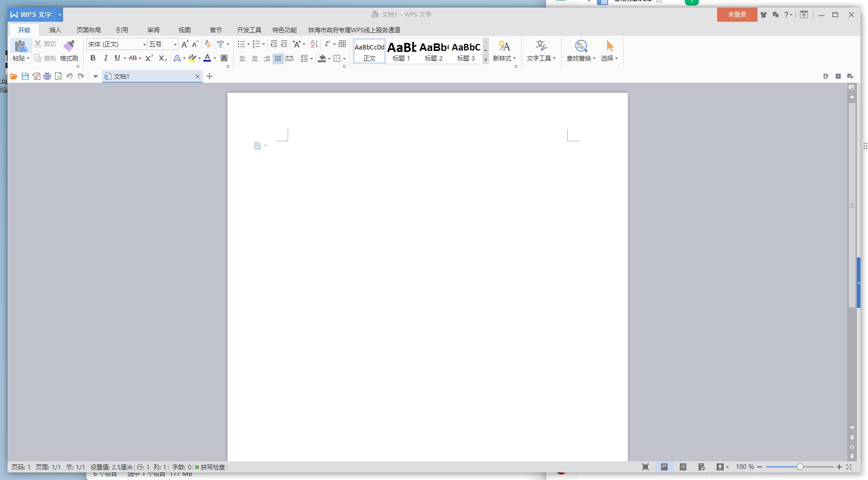Click the 未登录 login button

pyautogui.click(x=736, y=14)
